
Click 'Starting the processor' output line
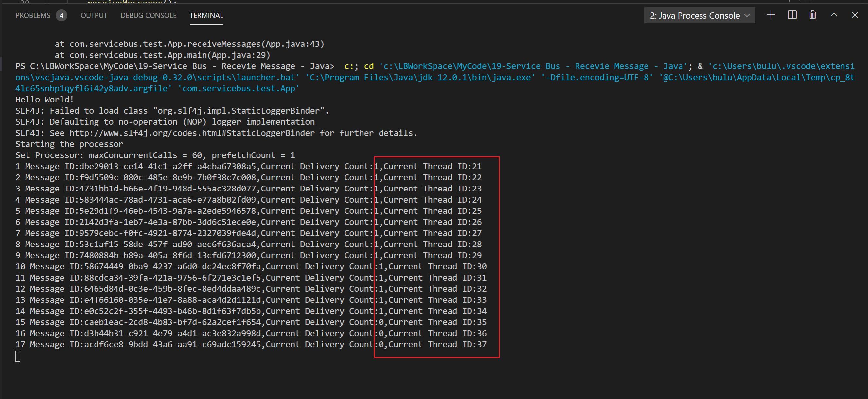click(x=69, y=144)
